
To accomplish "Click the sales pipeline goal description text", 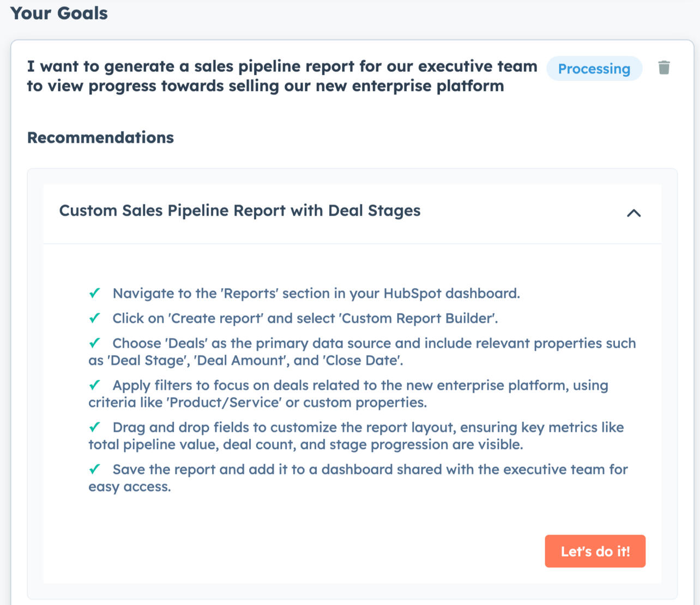I will coord(282,76).
